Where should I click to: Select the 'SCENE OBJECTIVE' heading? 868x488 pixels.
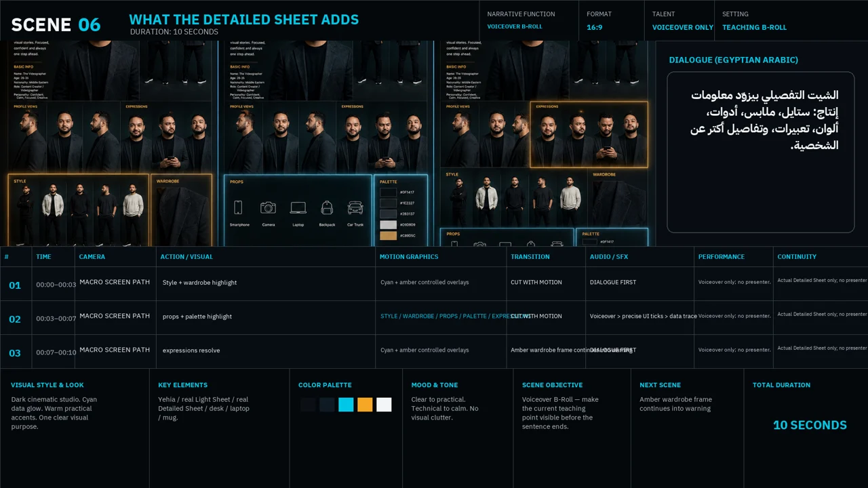[552, 385]
